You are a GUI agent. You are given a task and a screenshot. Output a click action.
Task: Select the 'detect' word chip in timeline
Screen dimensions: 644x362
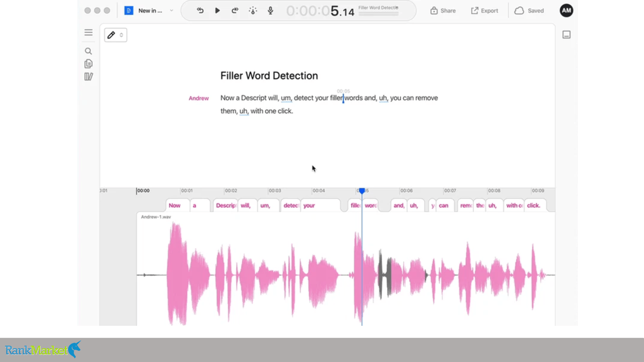(291, 206)
